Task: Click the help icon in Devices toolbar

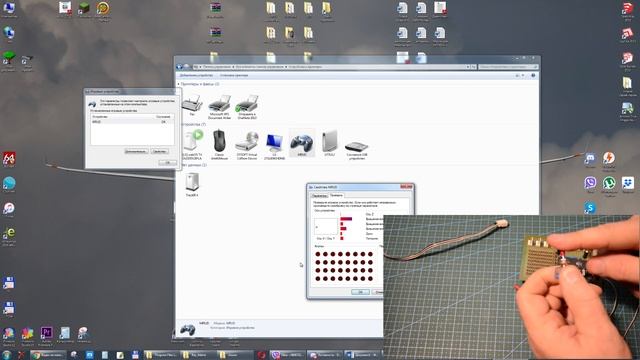Action: [533, 76]
